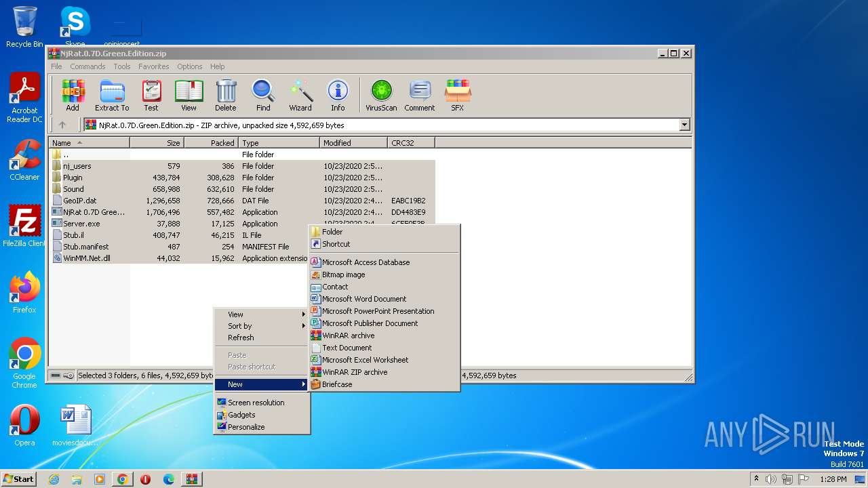
Task: Create a new WinRAR ZIP archive
Action: click(x=384, y=372)
